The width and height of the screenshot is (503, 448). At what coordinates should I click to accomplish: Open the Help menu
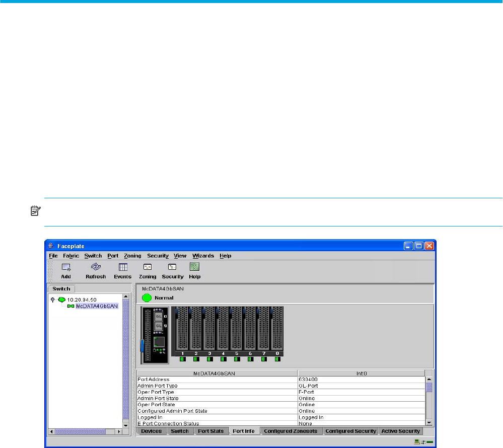(226, 256)
